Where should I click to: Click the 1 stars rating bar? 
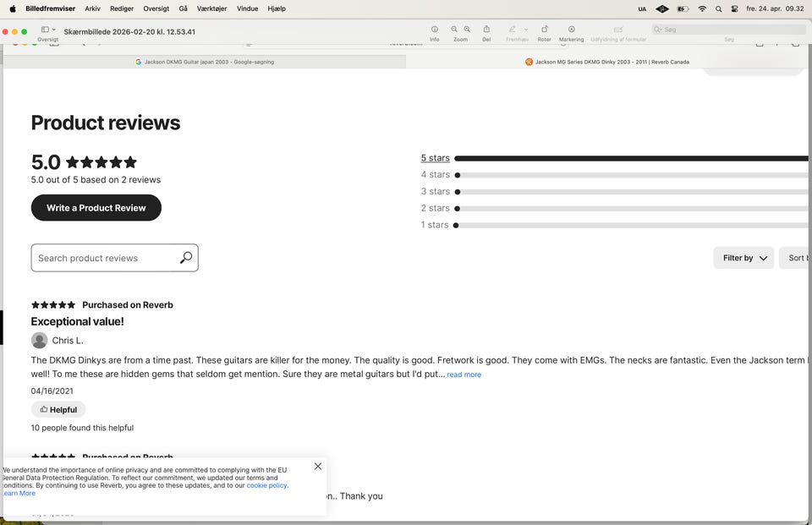pos(631,225)
